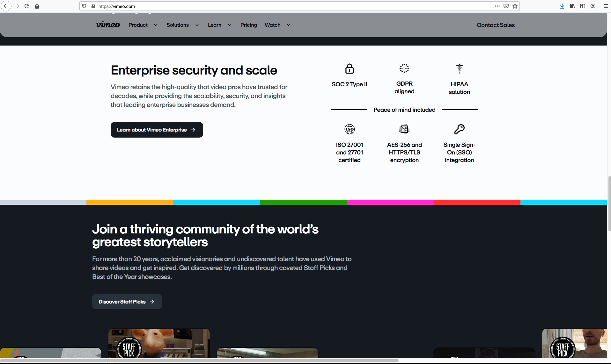Viewport: 611px width, 364px height.
Task: Open the browser home page icon
Action: coord(37,6)
